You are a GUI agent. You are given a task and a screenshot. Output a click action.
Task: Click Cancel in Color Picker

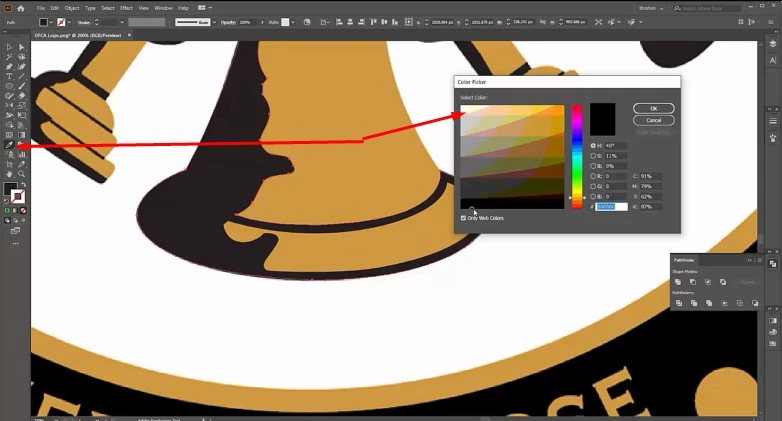point(654,120)
